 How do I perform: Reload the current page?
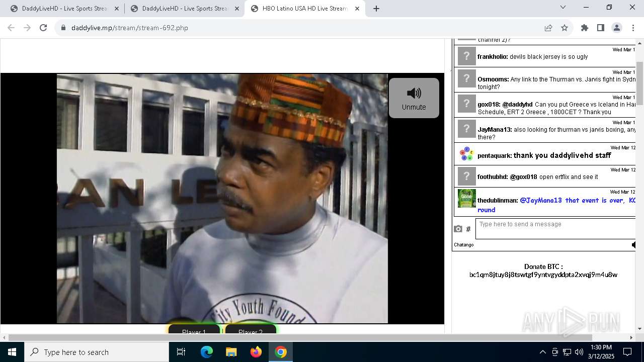(x=43, y=28)
